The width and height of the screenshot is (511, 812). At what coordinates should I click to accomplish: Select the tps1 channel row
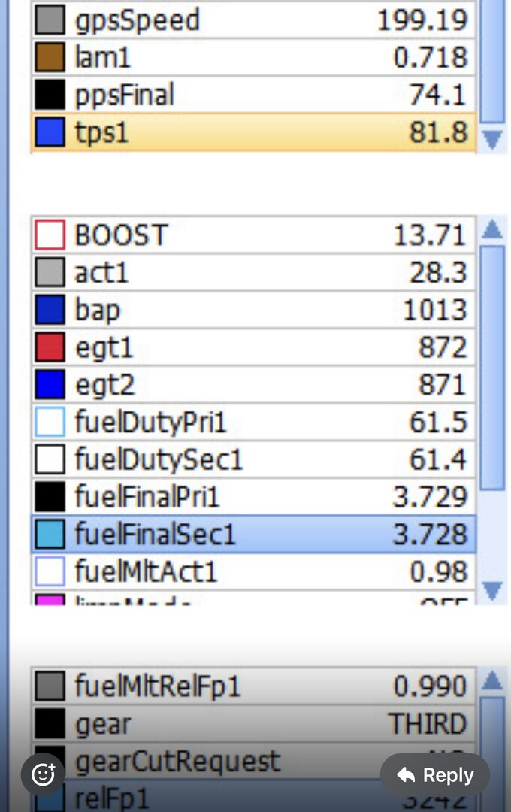254,132
